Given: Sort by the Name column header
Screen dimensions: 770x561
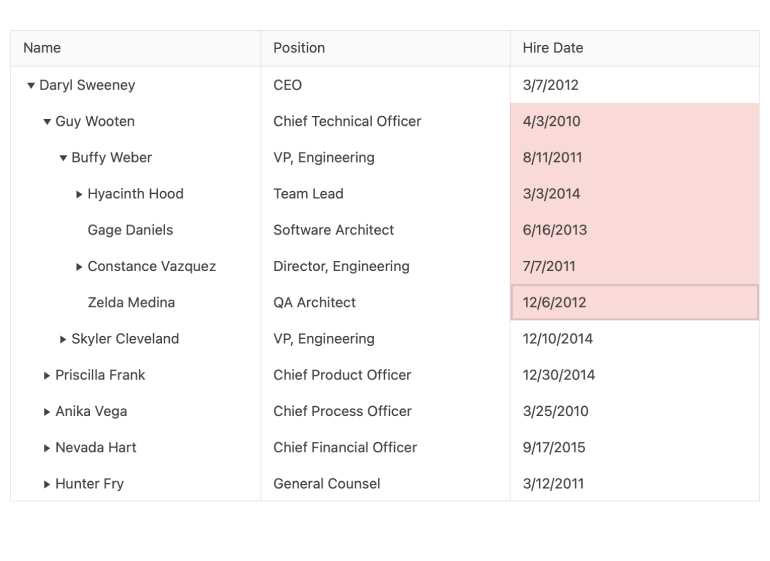Looking at the screenshot, I should (42, 48).
